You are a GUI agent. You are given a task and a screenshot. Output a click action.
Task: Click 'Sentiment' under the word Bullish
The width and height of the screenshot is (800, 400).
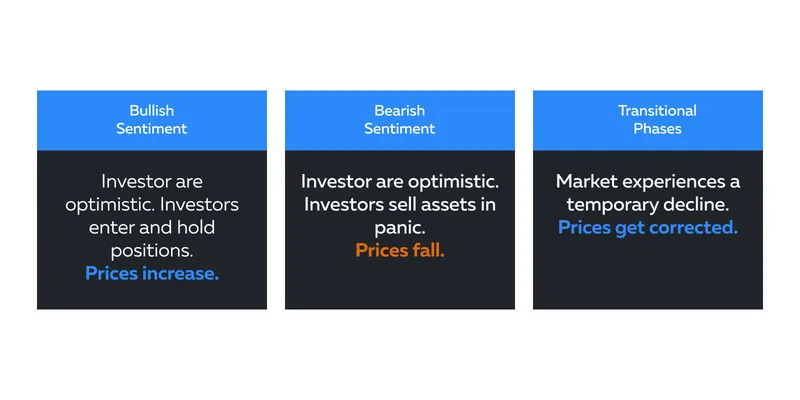point(152,129)
